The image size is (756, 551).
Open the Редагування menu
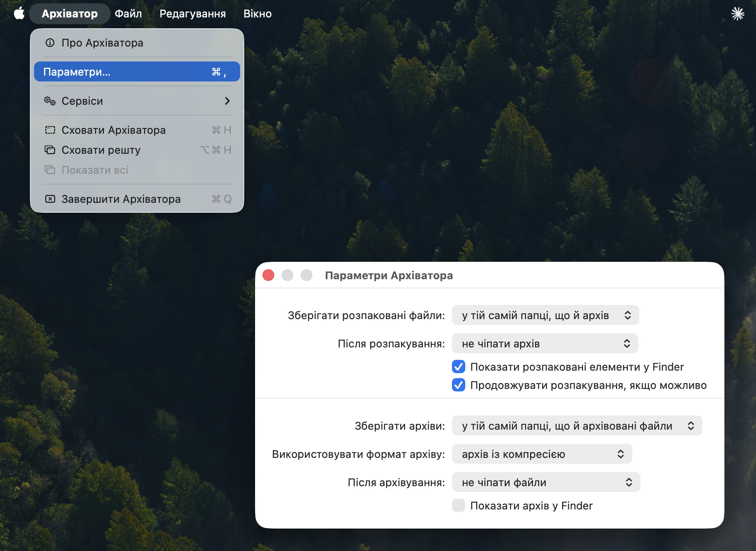pos(192,14)
